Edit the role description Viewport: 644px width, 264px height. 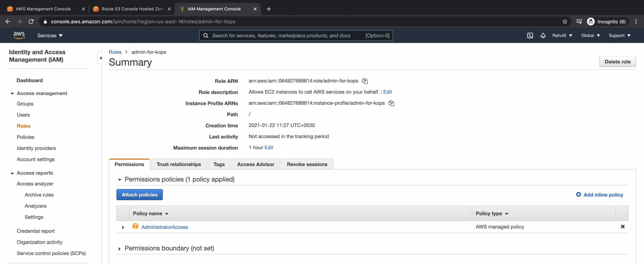tap(387, 92)
